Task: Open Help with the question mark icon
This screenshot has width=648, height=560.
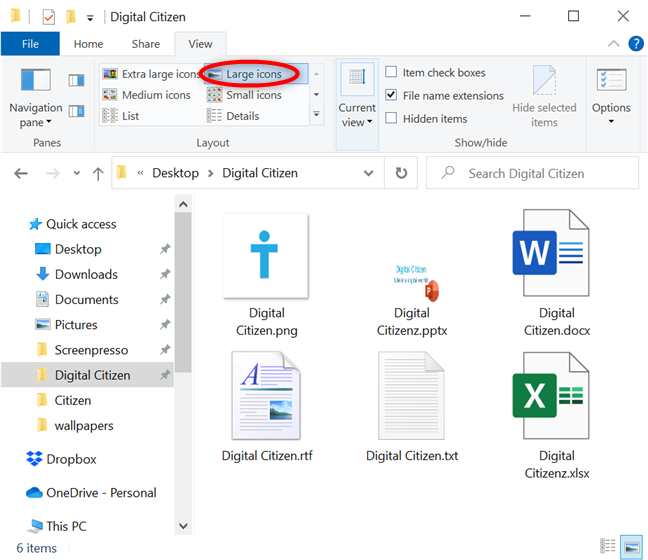Action: (x=636, y=43)
